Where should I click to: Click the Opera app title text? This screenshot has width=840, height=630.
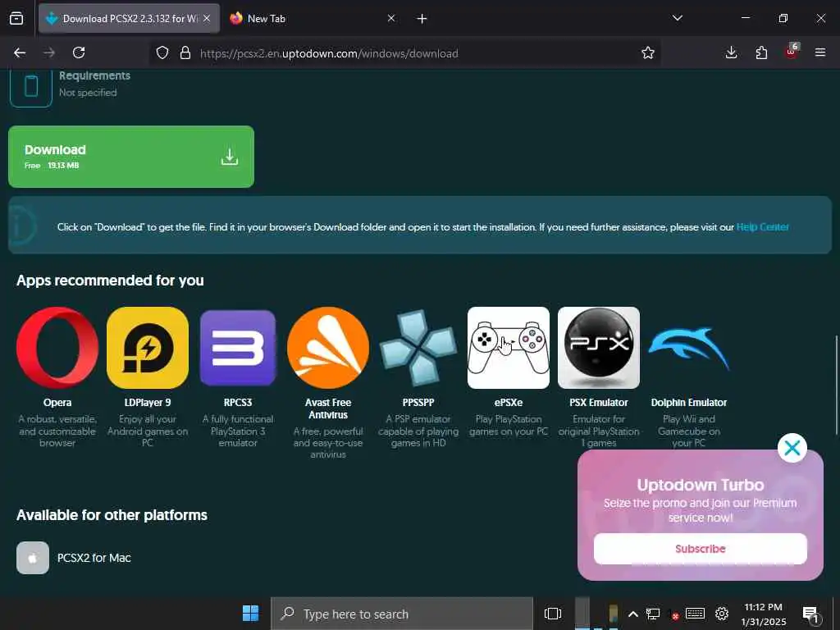(x=57, y=402)
